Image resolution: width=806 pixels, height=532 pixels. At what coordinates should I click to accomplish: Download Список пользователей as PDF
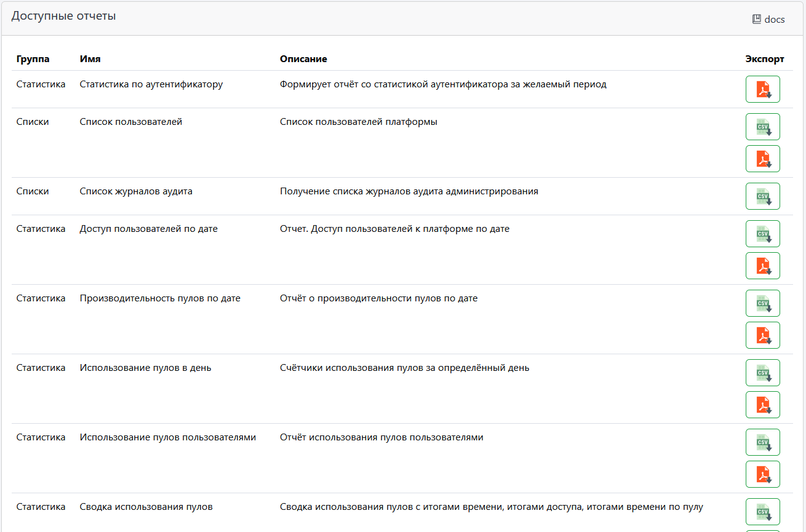click(x=762, y=159)
